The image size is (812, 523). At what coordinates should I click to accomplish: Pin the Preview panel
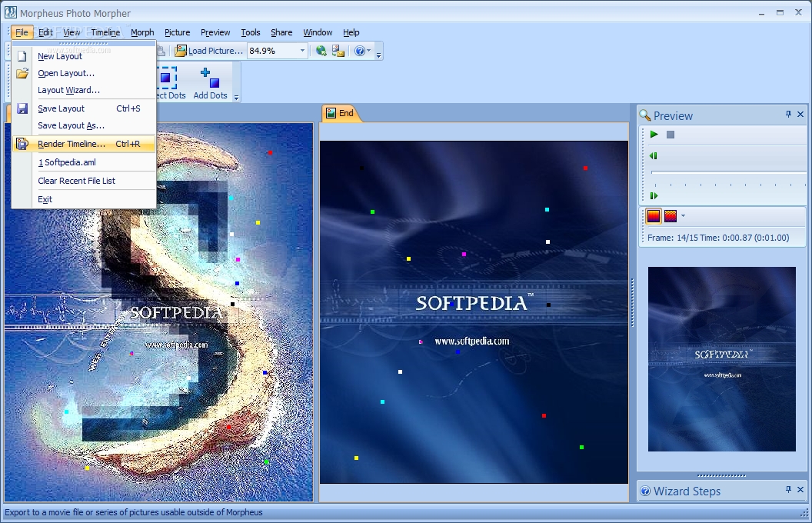tap(788, 114)
